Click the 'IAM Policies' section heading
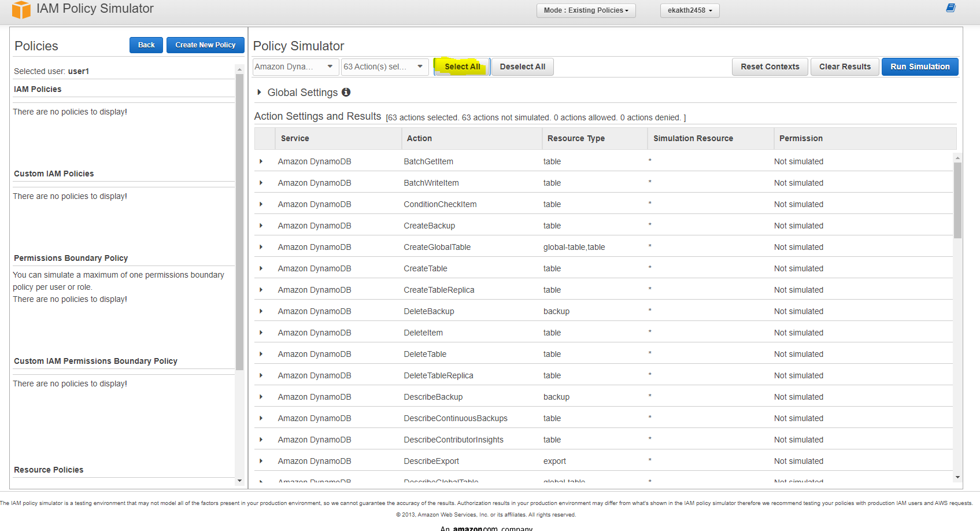This screenshot has width=980, height=531. [38, 89]
